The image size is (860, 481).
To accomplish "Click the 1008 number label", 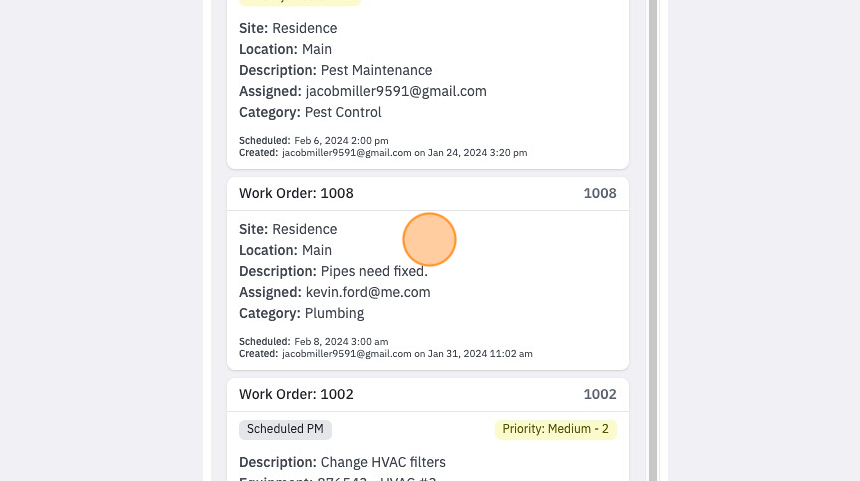I will [599, 194].
